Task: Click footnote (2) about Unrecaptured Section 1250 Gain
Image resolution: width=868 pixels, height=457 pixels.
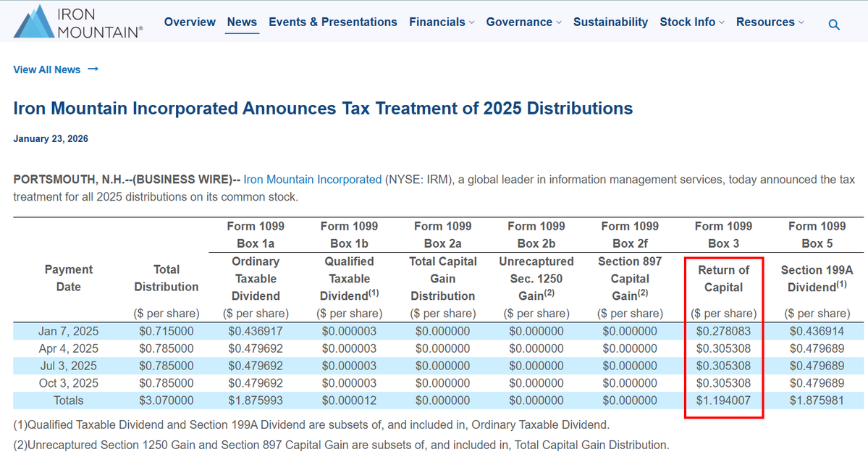Action: tap(341, 445)
